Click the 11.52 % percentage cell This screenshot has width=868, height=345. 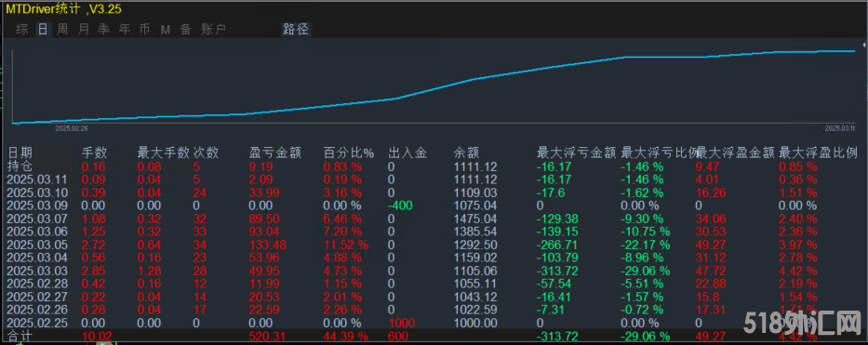pyautogui.click(x=345, y=245)
